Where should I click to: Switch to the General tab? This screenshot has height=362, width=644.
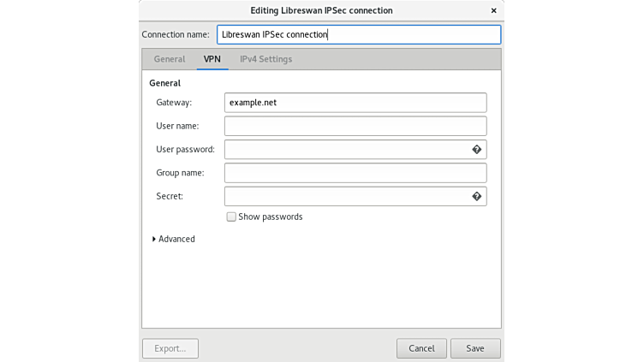coord(169,59)
